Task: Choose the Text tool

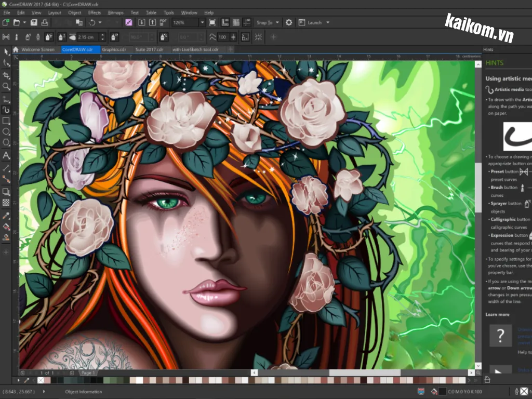Action: point(6,155)
